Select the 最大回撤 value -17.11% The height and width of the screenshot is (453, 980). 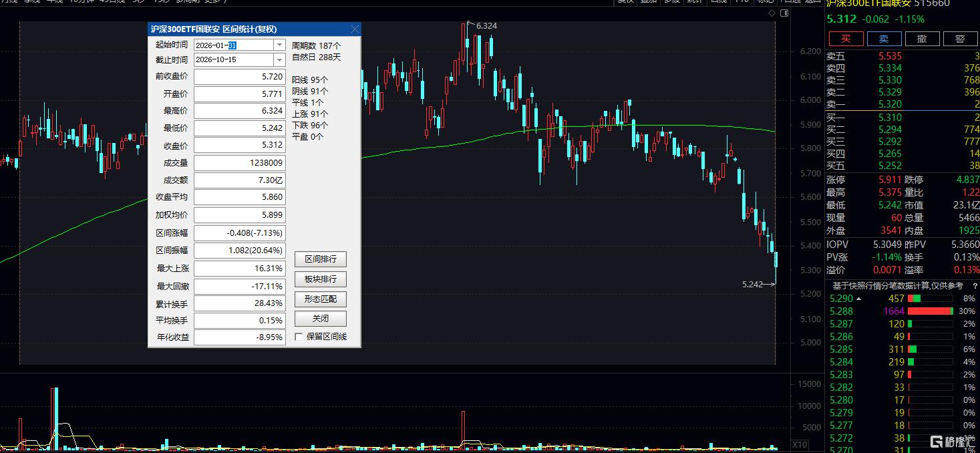pos(239,285)
